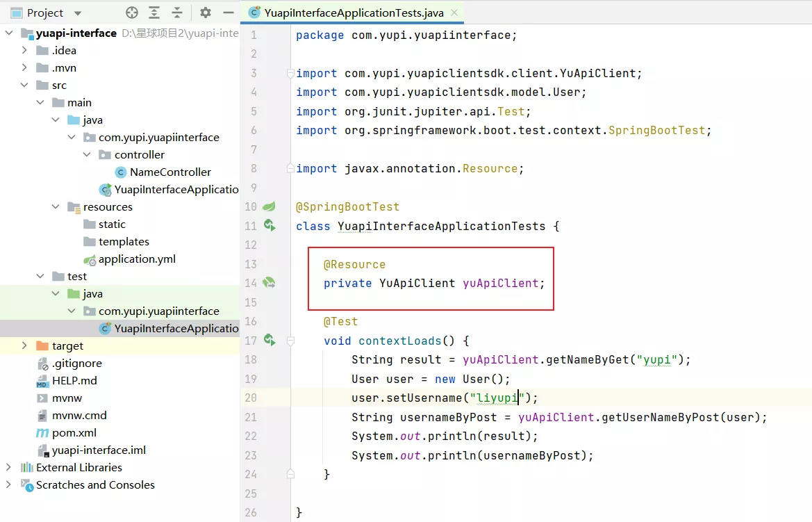Open application.yml in the tree
The image size is (812, 522).
pyautogui.click(x=137, y=259)
